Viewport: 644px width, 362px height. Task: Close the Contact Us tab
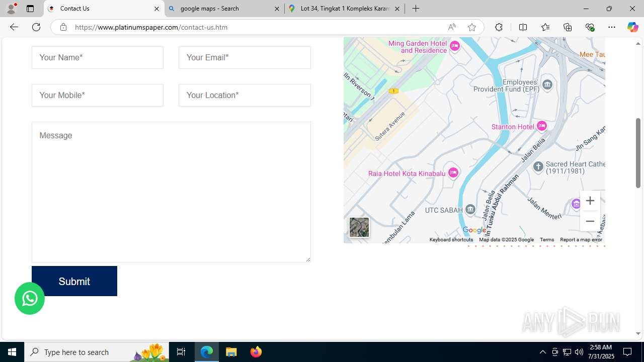coord(156,9)
